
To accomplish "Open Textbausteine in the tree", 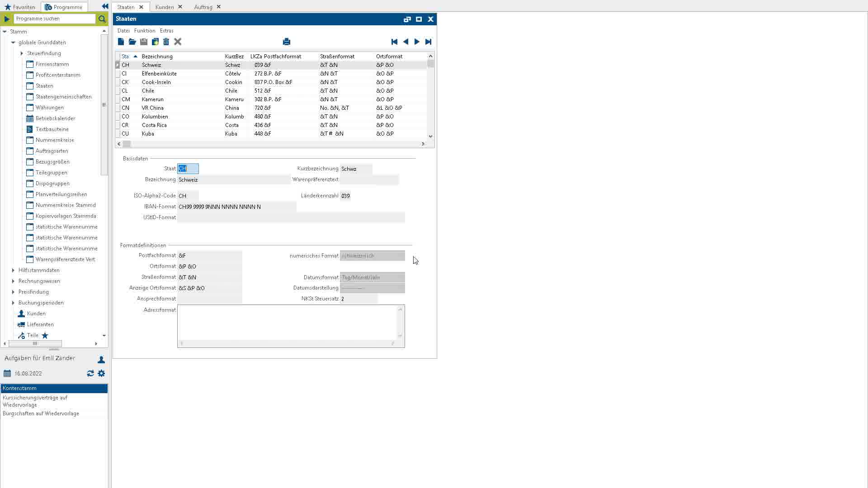I will coord(52,129).
